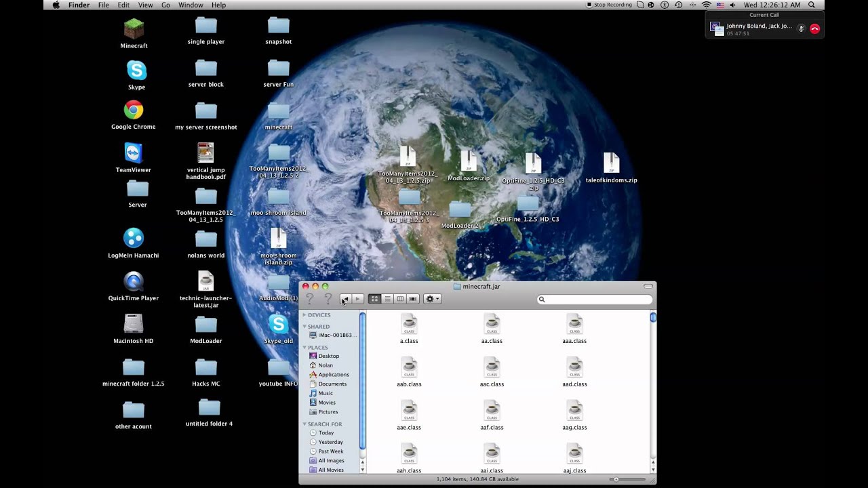The width and height of the screenshot is (868, 488).
Task: Select vertical jump handbook.pdf on desktop
Action: [x=206, y=161]
